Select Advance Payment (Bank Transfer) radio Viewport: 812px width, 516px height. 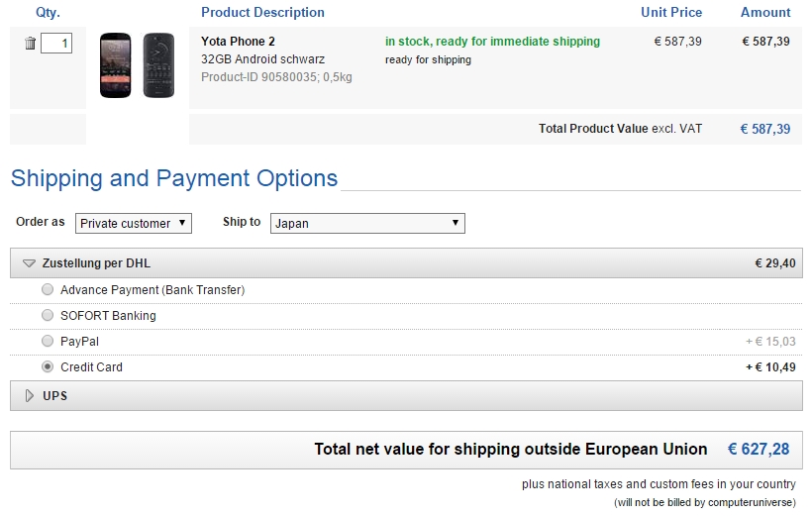(x=49, y=290)
